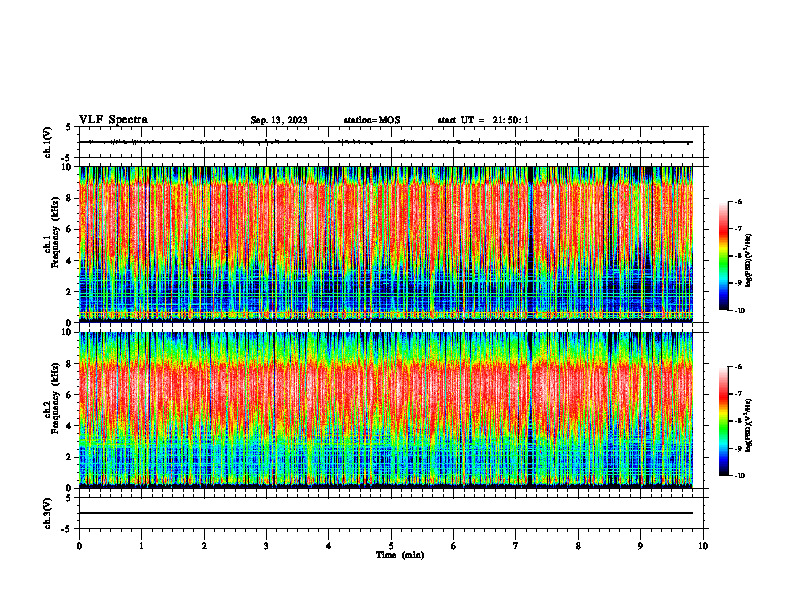Click the "-6" label on ch.1 color bar
792x612 pixels.
tap(738, 202)
